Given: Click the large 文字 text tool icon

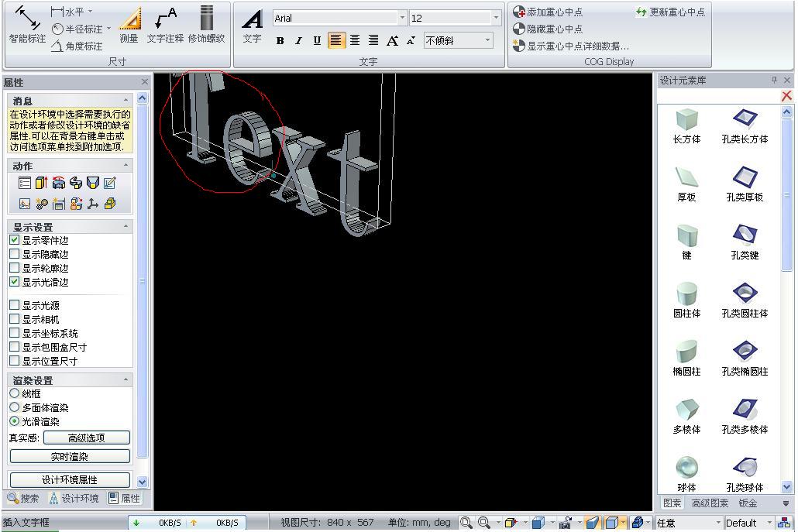Looking at the screenshot, I should tap(253, 26).
